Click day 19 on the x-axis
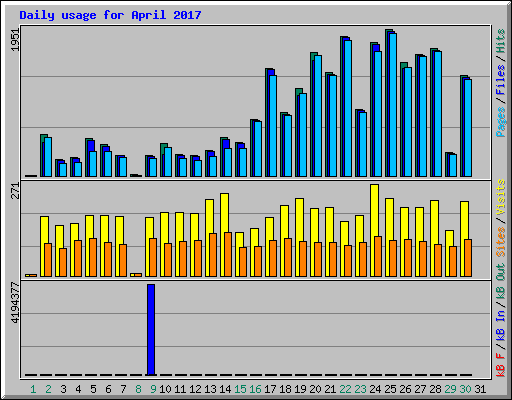512x400 pixels. coord(300,389)
